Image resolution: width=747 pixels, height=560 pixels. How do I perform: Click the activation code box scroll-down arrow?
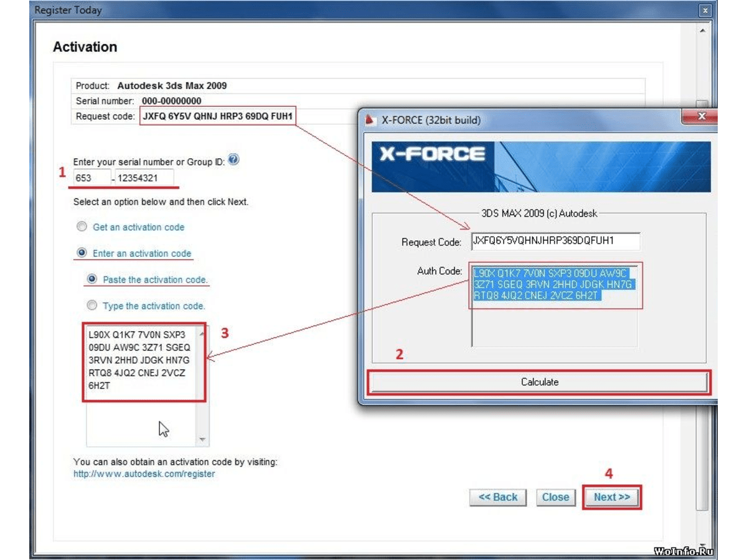(202, 439)
